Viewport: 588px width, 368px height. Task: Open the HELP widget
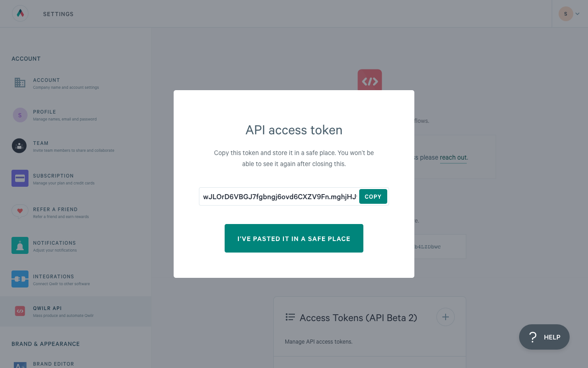click(x=544, y=337)
